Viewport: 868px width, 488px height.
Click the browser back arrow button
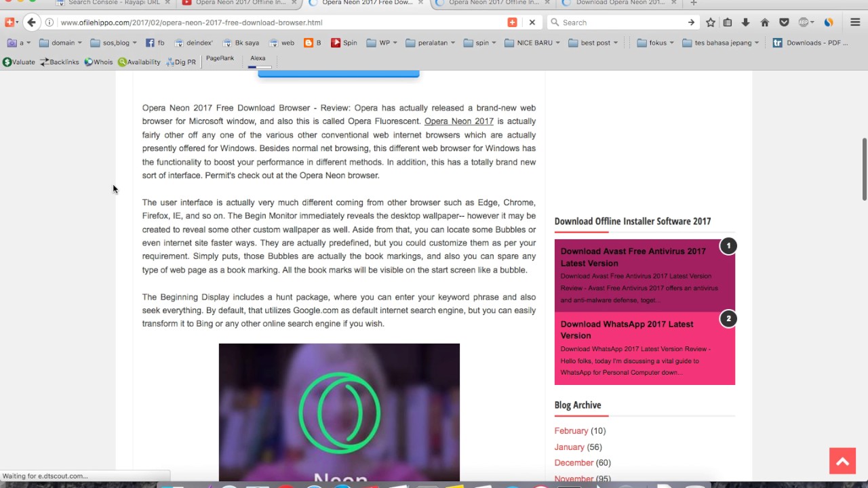pyautogui.click(x=31, y=22)
